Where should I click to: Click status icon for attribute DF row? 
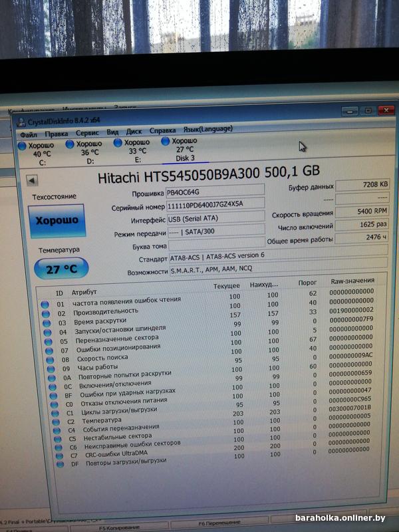coord(60,464)
